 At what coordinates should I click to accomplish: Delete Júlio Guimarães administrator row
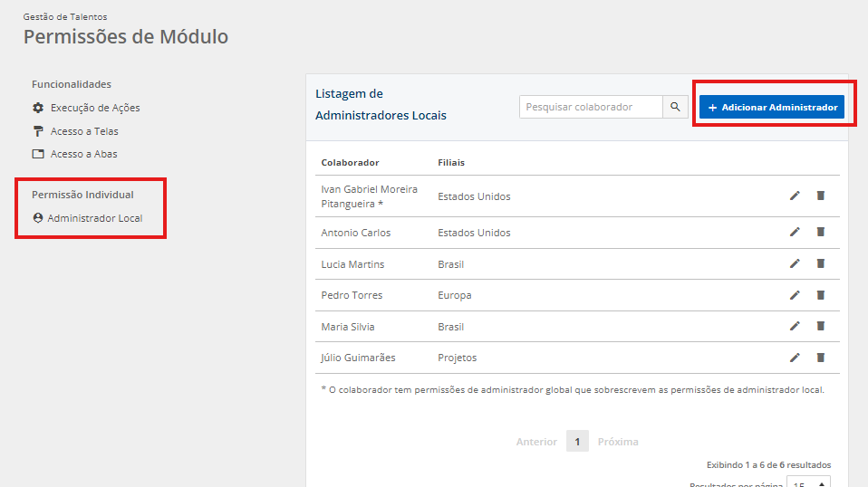click(x=820, y=358)
